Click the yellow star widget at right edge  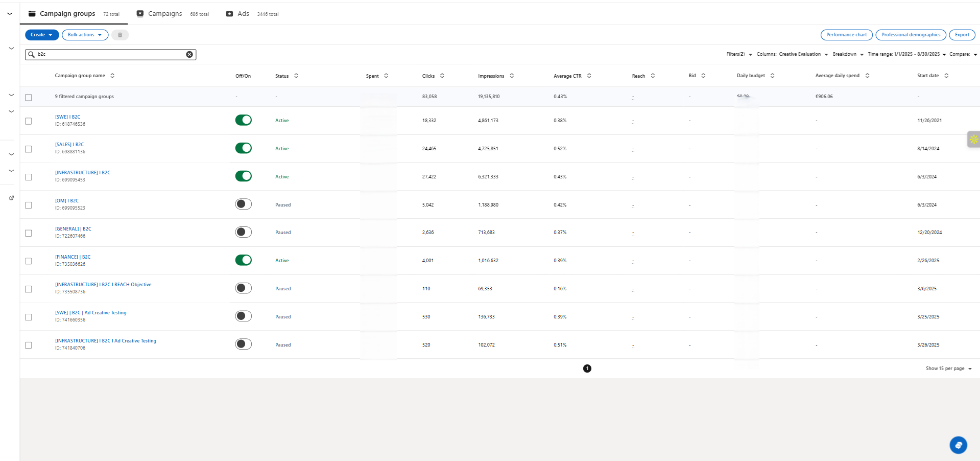coord(973,139)
